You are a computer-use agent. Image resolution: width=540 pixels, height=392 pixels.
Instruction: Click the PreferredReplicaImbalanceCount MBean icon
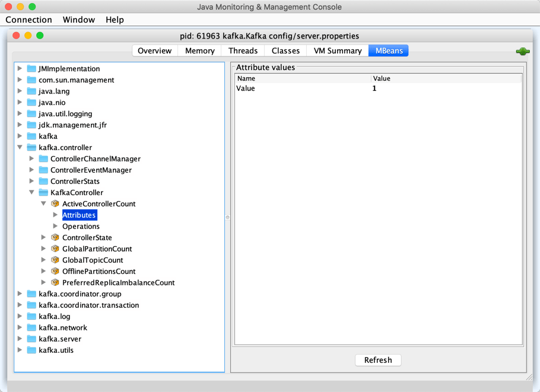tap(55, 282)
